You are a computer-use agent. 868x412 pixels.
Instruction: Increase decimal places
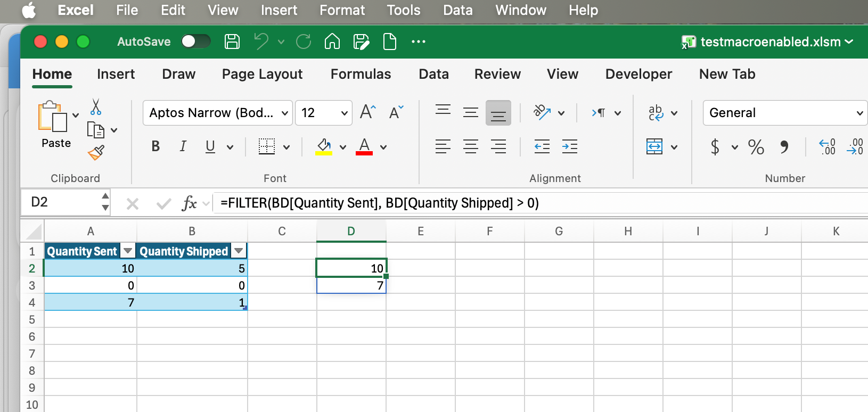pyautogui.click(x=827, y=146)
